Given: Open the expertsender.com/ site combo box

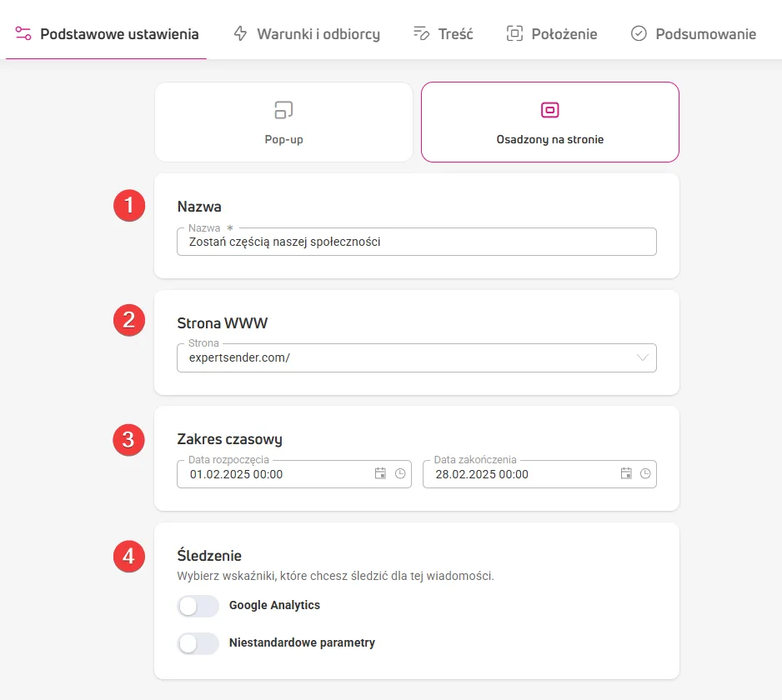Looking at the screenshot, I should coord(417,357).
